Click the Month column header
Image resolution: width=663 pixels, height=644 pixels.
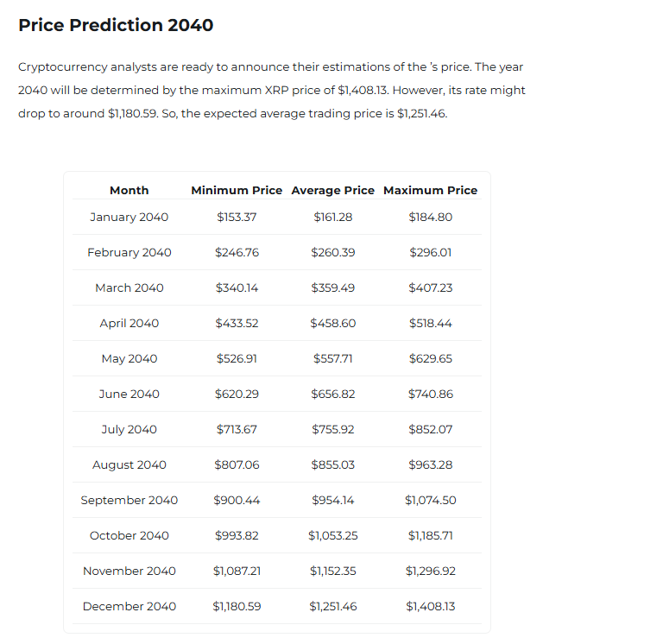click(x=129, y=190)
